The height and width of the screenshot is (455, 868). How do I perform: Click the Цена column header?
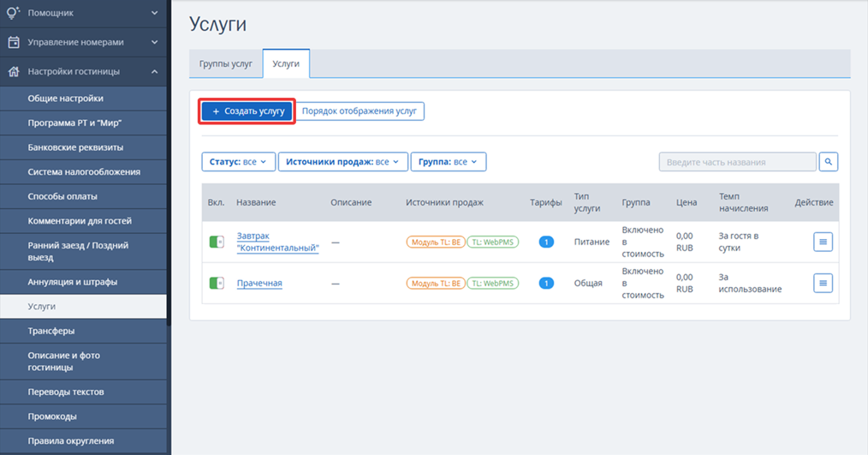tap(687, 202)
